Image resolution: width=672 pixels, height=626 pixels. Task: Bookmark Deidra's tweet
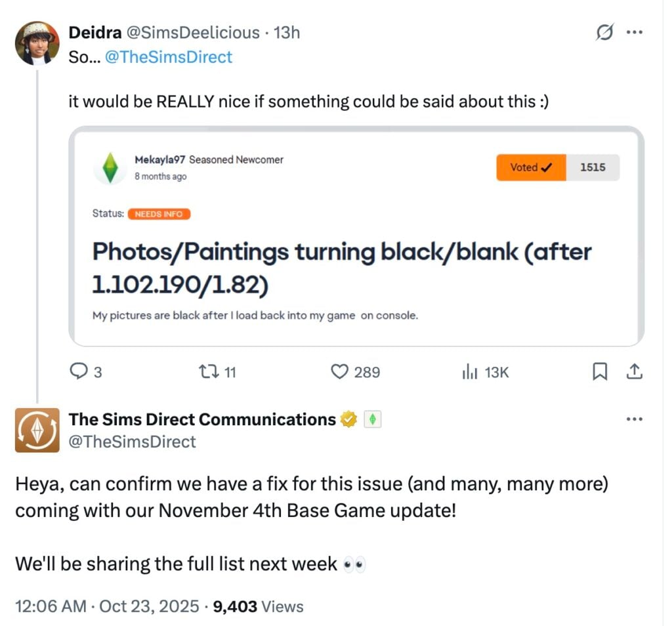599,372
